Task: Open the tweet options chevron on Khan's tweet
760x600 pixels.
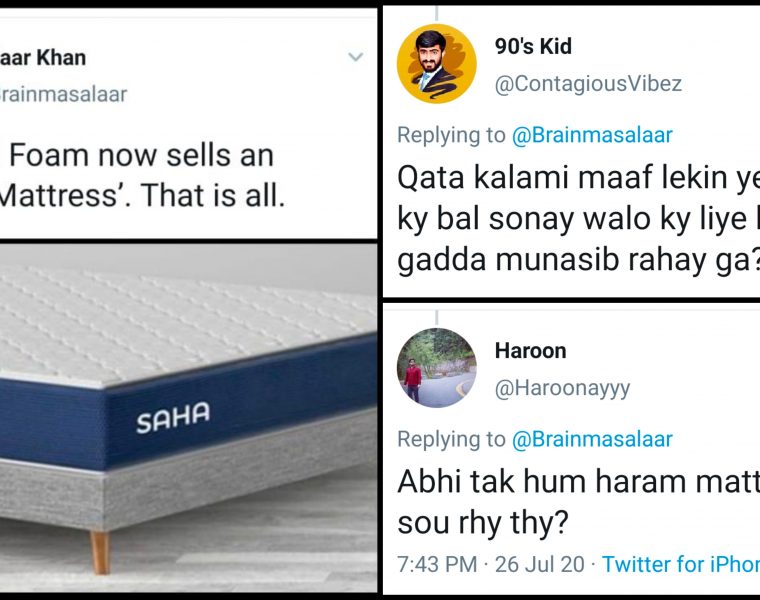Action: 355,57
